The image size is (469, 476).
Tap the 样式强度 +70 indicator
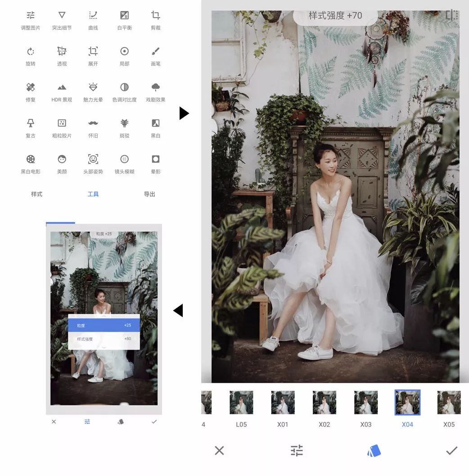pos(335,15)
